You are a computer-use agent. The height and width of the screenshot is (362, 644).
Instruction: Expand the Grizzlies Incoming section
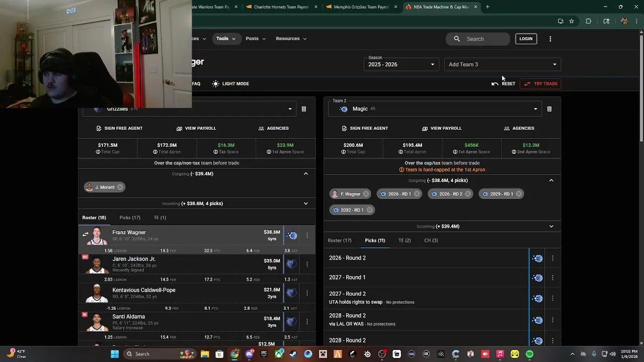(305, 204)
